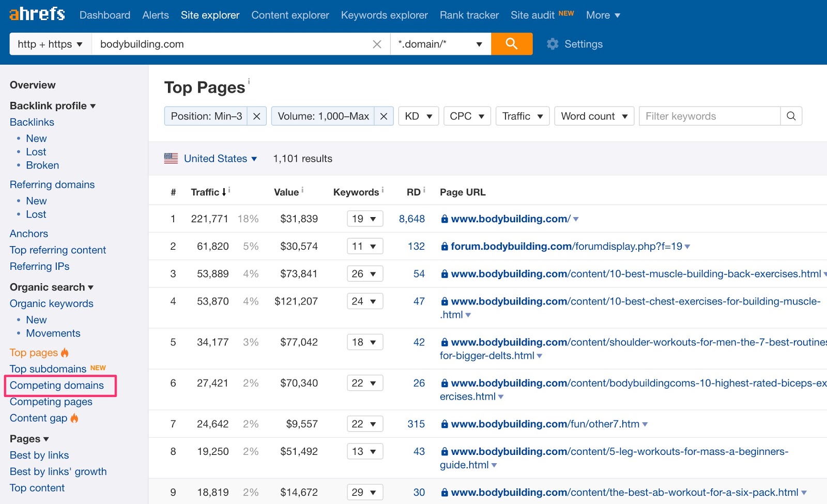Viewport: 827px width, 504px height.
Task: Click the Filter keywords search icon
Action: tap(791, 116)
